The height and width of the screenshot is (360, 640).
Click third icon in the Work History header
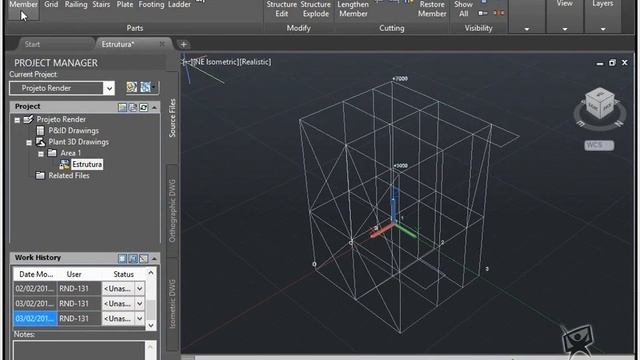click(143, 258)
